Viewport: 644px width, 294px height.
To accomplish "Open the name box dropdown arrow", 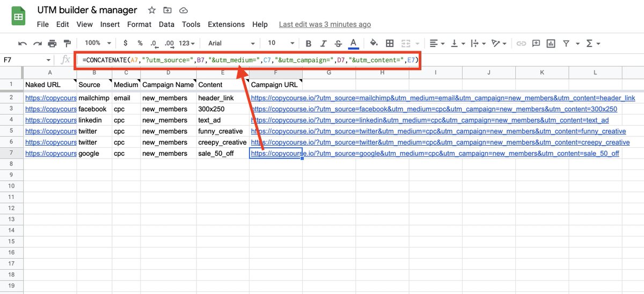I will coord(48,60).
